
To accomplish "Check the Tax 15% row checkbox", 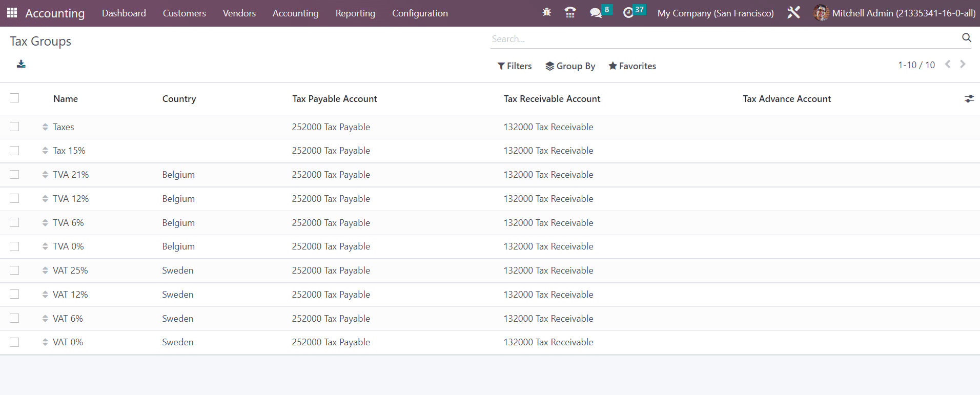I will point(14,151).
